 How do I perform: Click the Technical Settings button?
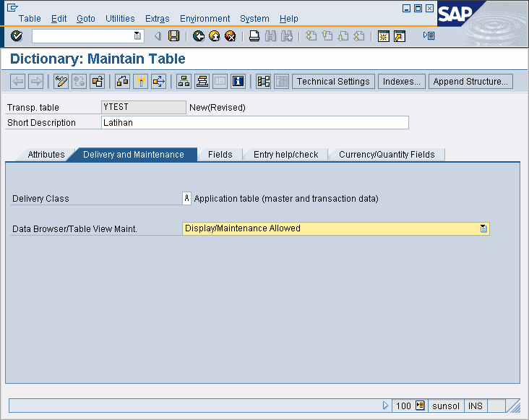(x=333, y=81)
